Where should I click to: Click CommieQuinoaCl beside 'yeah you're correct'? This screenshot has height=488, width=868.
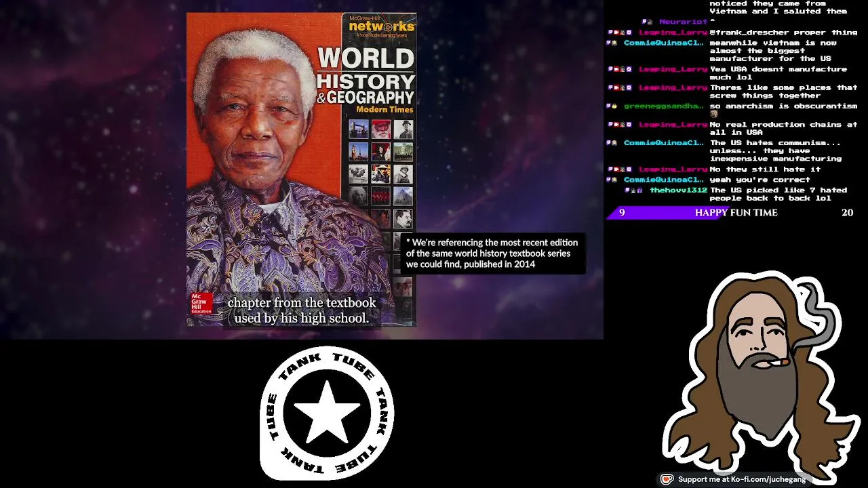(x=664, y=180)
